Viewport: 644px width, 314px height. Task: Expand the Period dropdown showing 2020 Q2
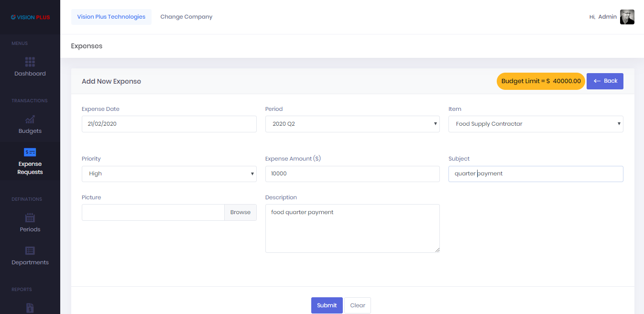click(x=352, y=124)
